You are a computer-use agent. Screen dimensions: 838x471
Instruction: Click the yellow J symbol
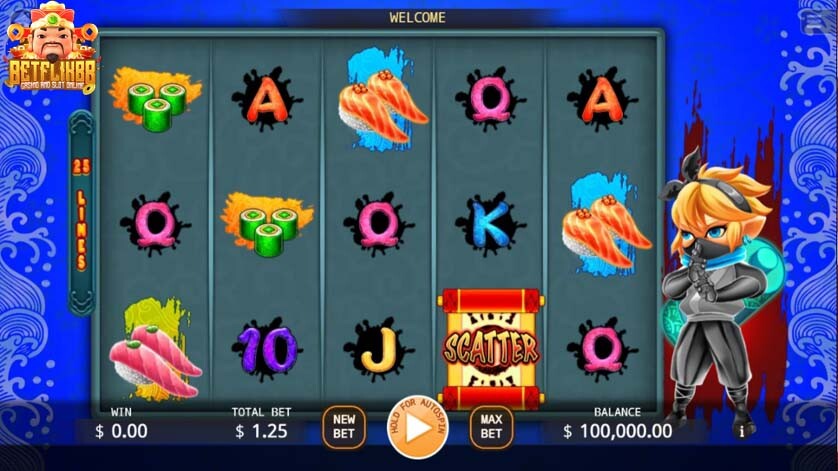[378, 349]
